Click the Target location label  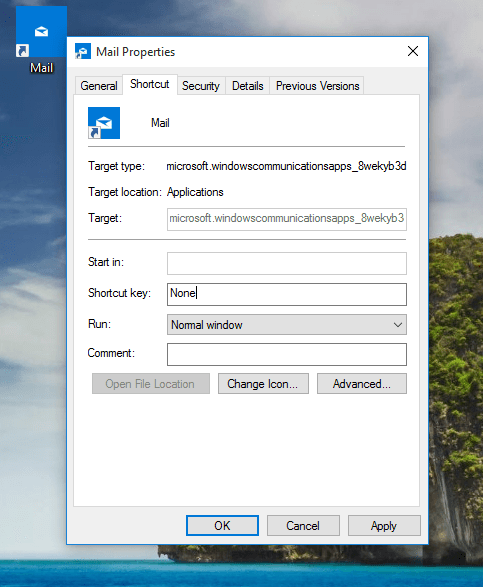click(124, 192)
